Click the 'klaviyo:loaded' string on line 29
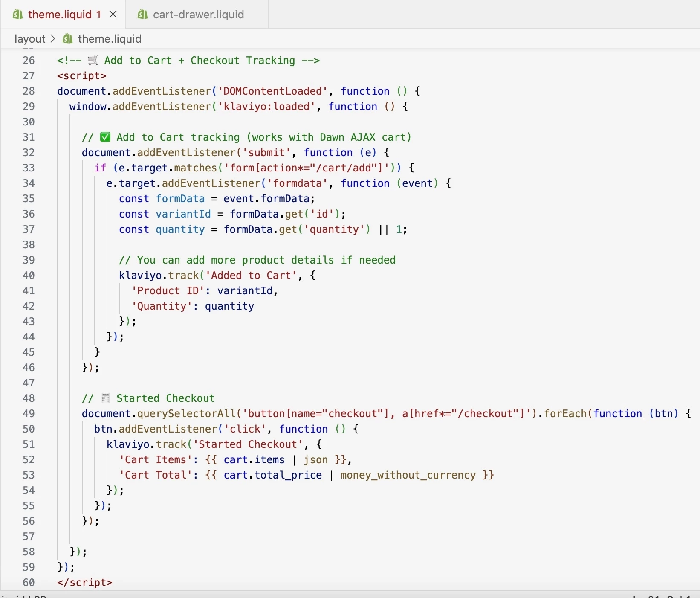Viewport: 700px width, 598px height. [266, 107]
